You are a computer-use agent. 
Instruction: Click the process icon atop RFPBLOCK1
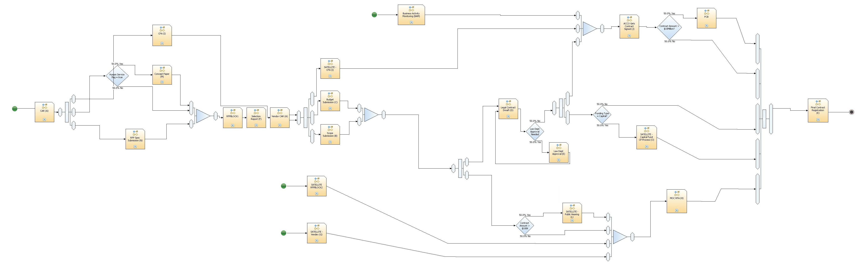[233, 111]
